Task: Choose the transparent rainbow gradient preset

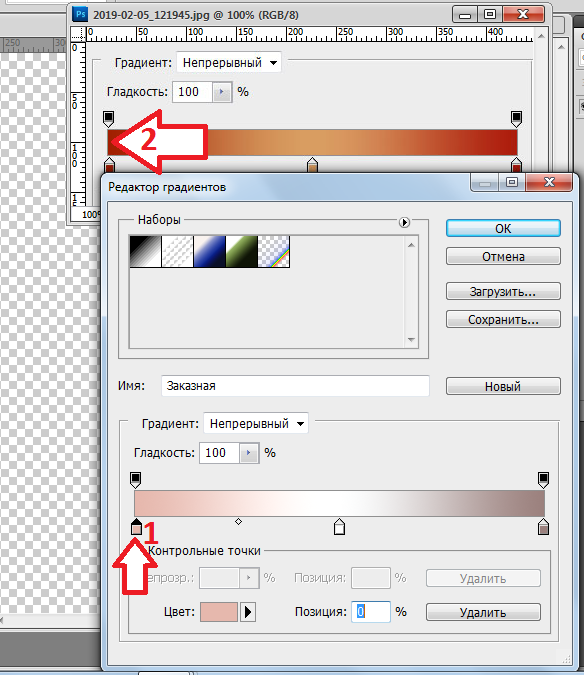Action: [274, 251]
